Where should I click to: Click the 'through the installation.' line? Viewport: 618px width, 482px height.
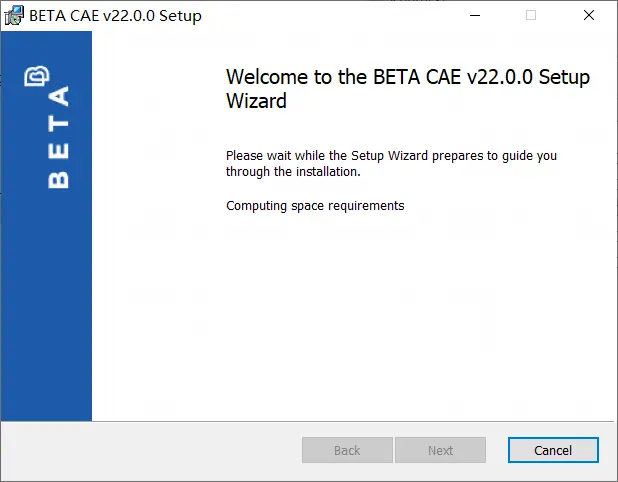(x=293, y=172)
